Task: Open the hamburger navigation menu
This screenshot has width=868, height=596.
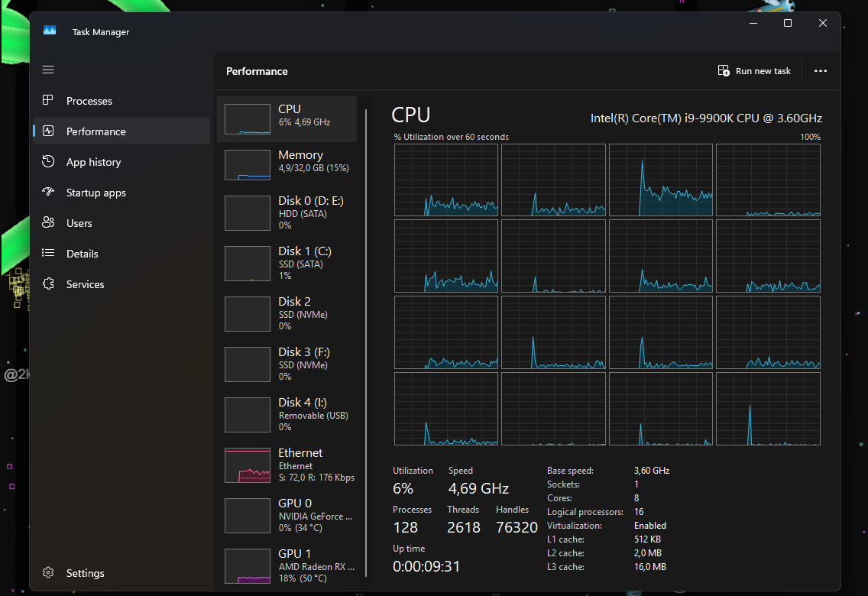Action: 48,70
